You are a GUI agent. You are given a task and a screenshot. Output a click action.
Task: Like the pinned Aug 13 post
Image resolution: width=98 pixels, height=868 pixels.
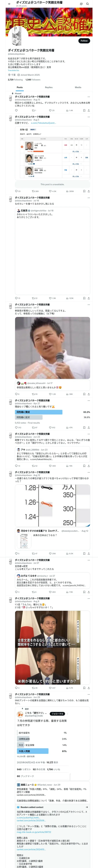click(x=52, y=110)
